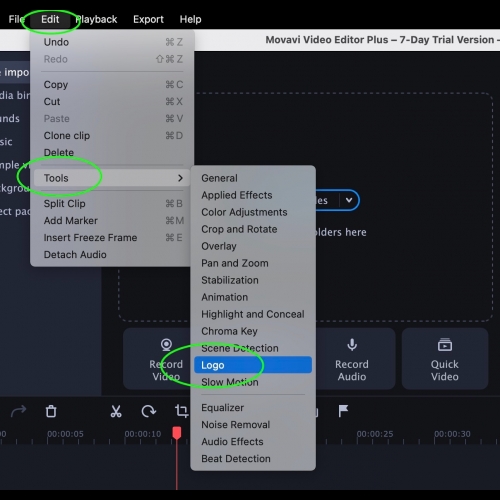The width and height of the screenshot is (500, 500).
Task: Choose Insert Freeze Frame
Action: pyautogui.click(x=112, y=237)
